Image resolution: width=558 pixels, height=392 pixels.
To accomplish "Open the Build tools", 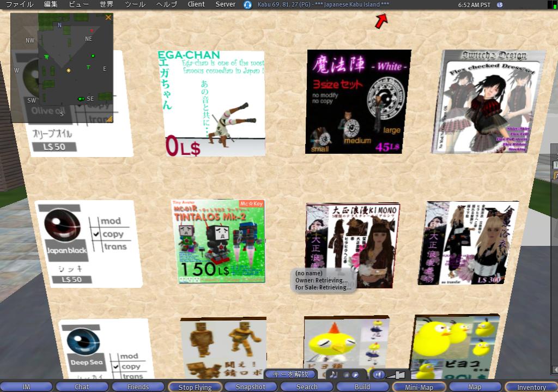I will [x=362, y=387].
